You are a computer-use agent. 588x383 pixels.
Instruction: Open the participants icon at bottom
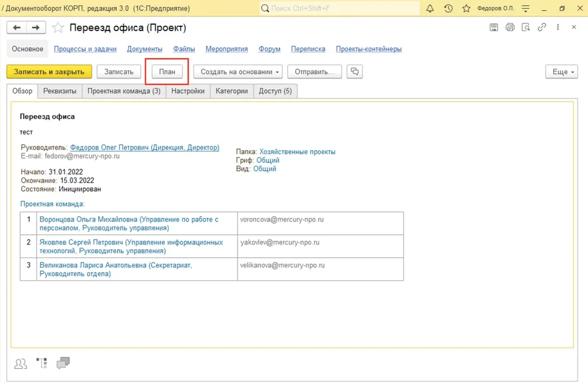[21, 364]
